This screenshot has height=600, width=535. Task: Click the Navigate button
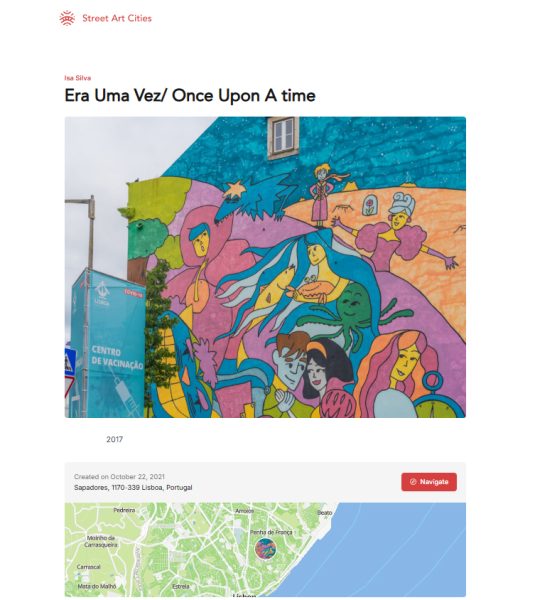429,482
